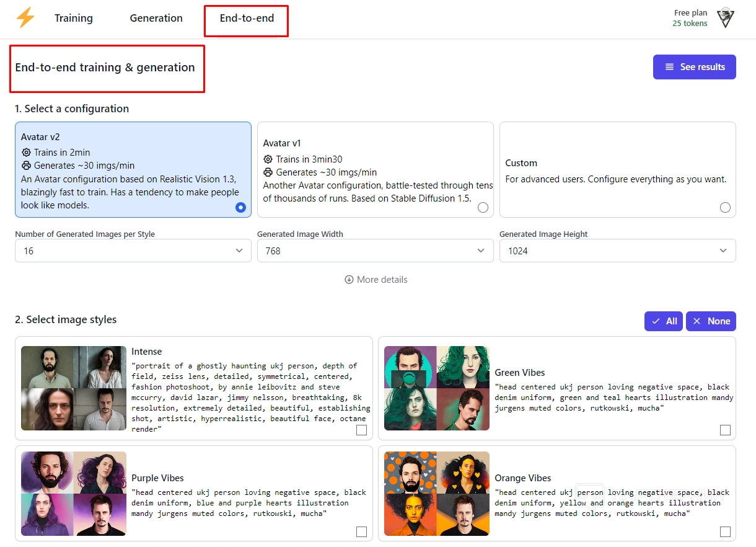Select the Custom configuration radio button
The width and height of the screenshot is (756, 547).
click(x=725, y=208)
